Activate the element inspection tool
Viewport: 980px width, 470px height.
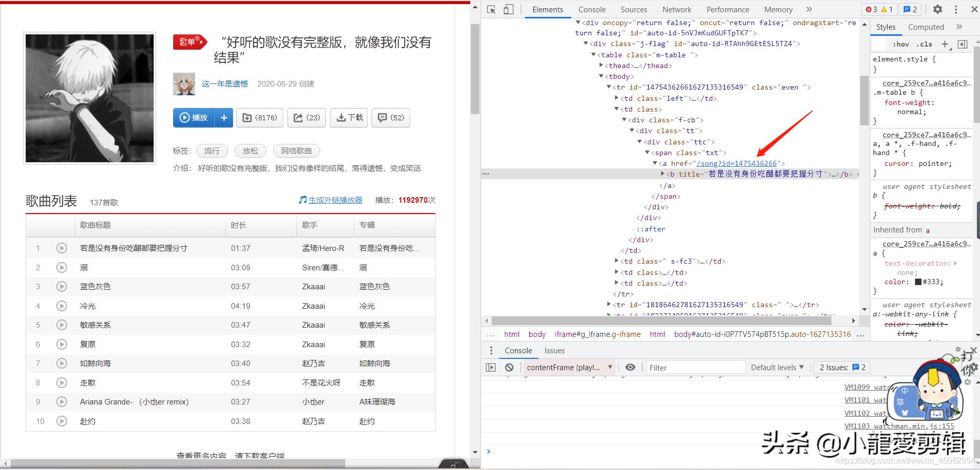coord(492,9)
